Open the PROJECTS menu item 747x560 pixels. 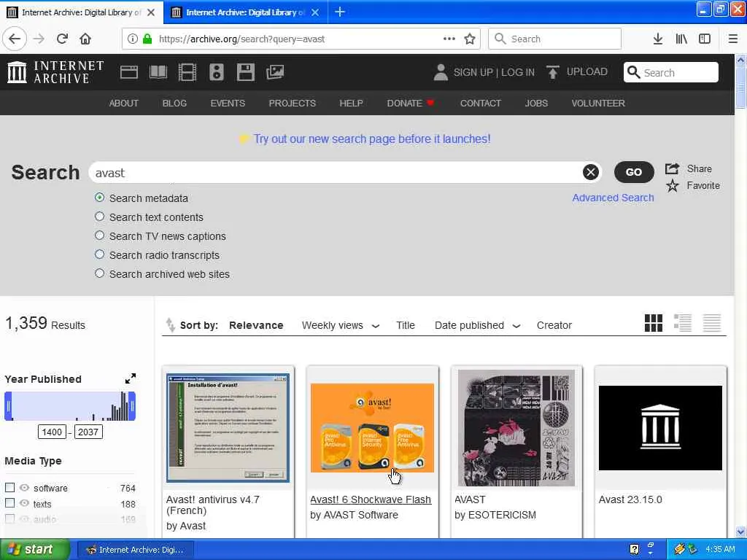pyautogui.click(x=292, y=103)
